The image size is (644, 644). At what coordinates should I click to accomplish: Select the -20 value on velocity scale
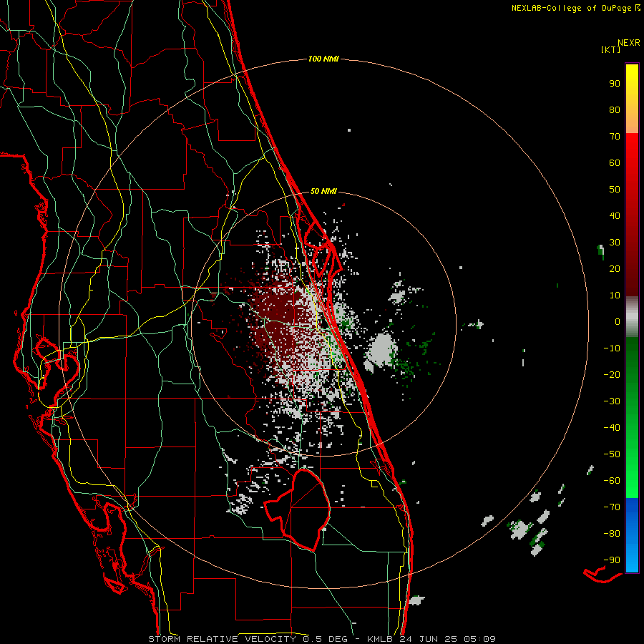click(612, 374)
